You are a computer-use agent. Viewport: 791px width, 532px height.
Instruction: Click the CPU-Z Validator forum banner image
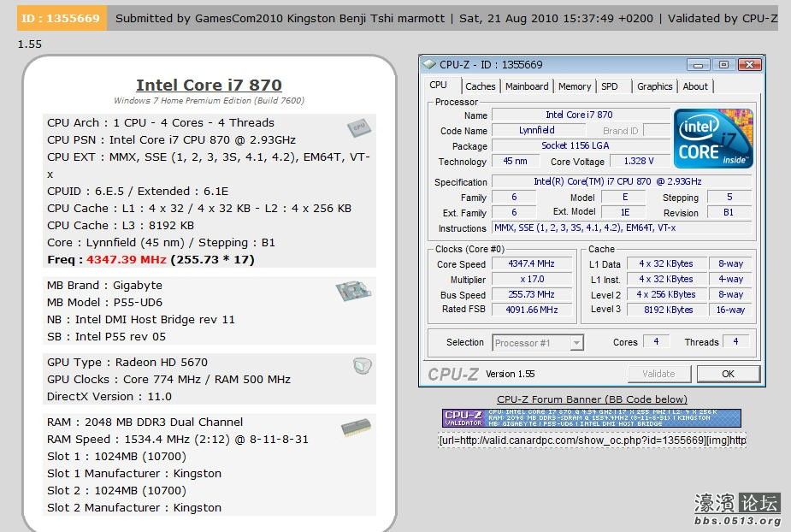[591, 418]
